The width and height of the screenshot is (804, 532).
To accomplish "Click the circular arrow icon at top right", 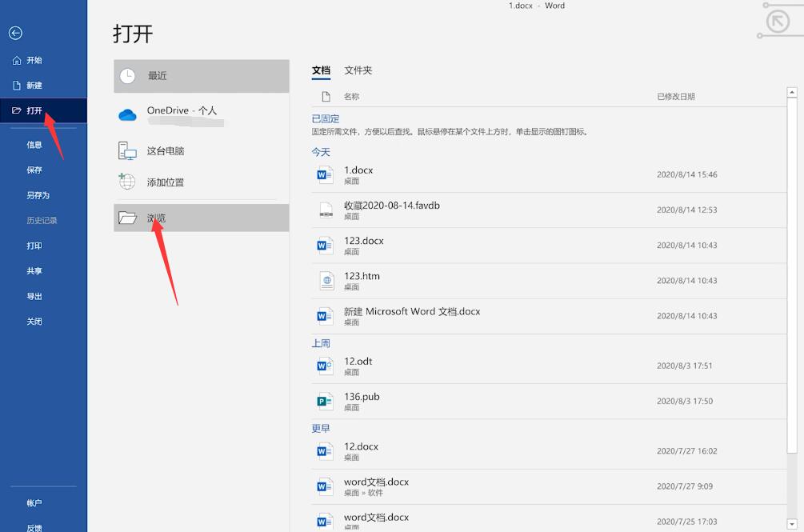I will click(x=778, y=21).
